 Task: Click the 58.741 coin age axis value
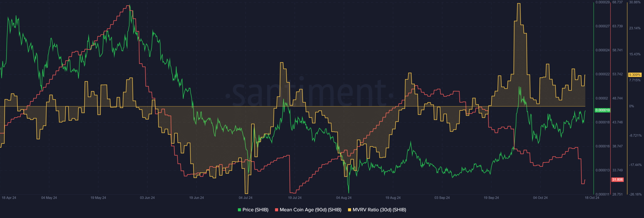(618, 50)
